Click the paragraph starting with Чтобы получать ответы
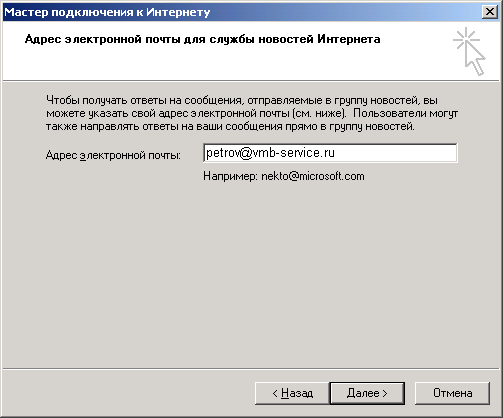503x418 pixels. [x=252, y=113]
